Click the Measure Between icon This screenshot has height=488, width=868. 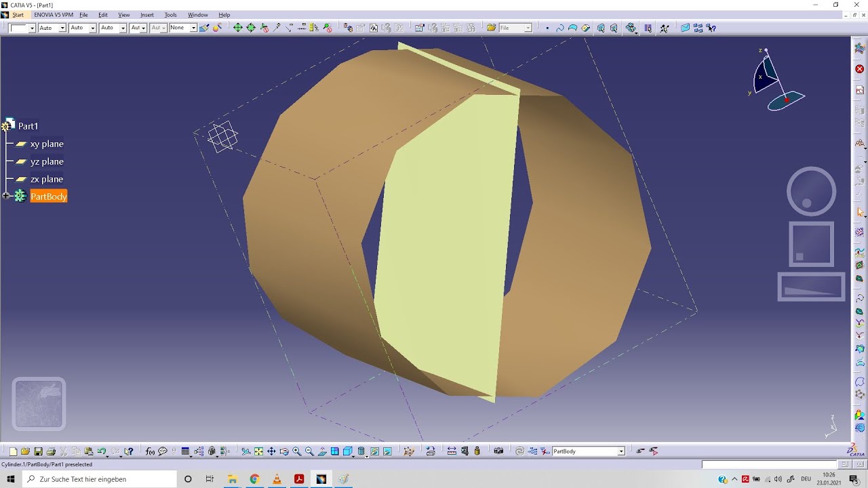(452, 451)
